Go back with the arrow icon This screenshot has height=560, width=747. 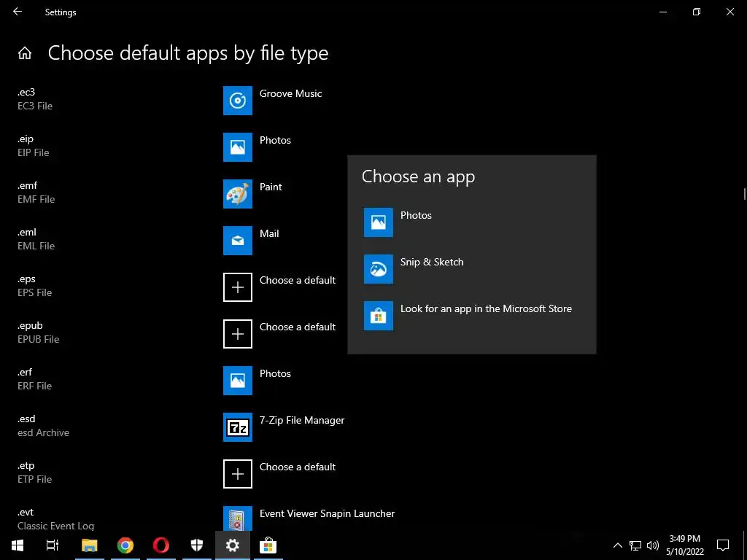[x=18, y=12]
